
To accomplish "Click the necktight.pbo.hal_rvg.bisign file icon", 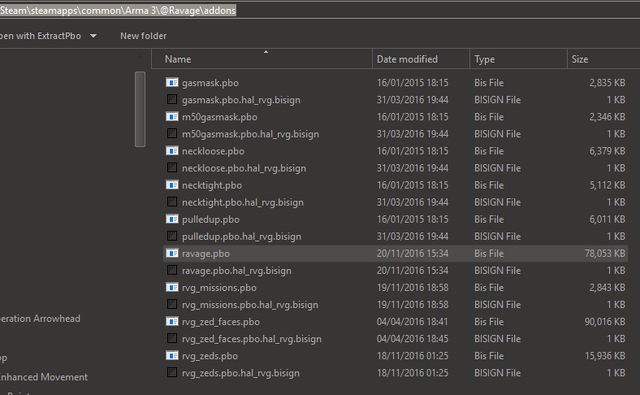I will tap(172, 202).
